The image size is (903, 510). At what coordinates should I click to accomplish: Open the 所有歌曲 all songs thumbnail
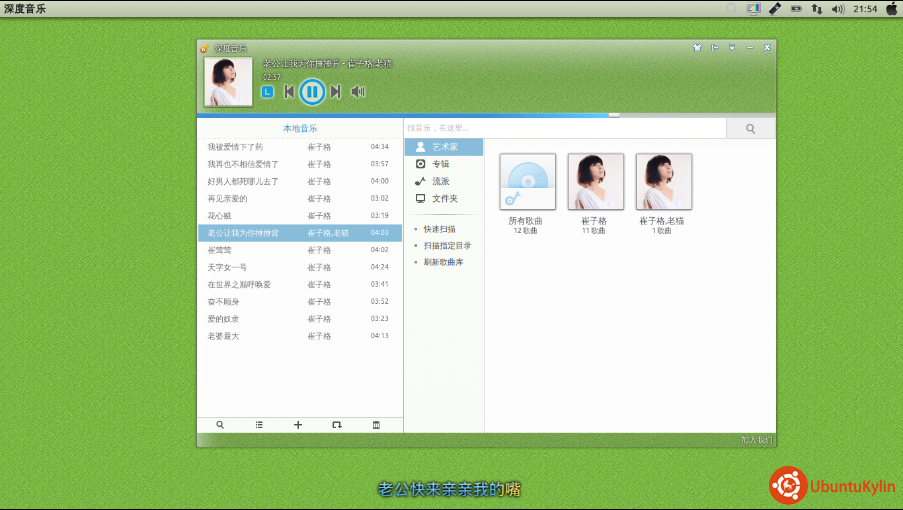[x=527, y=181]
